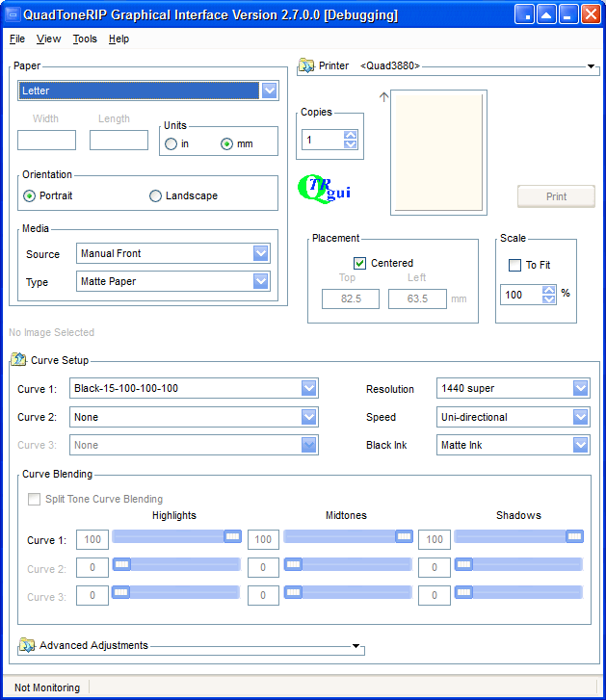Click the Curve 1 Midtones slider handle
Screen dimensions: 606x700
pos(404,536)
